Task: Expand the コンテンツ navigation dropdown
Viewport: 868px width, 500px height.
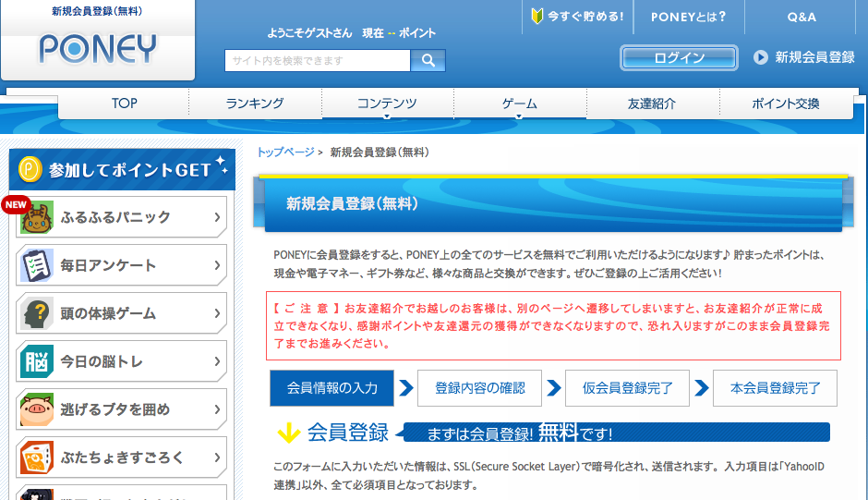Action: coord(387,104)
